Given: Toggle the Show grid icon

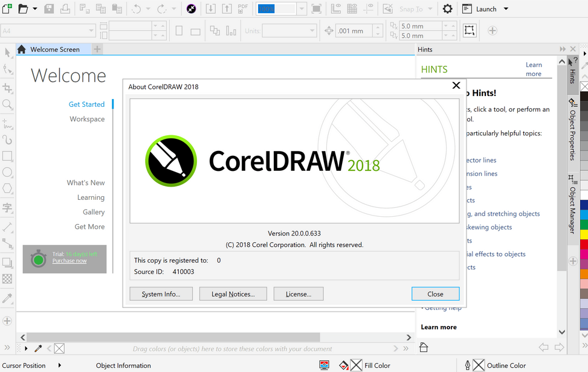Looking at the screenshot, I should [x=352, y=9].
